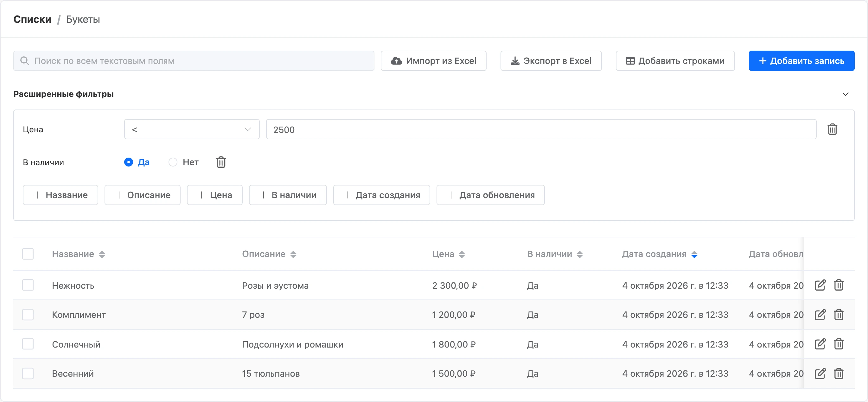Edit the Нежность record
The width and height of the screenshot is (868, 402).
[x=820, y=285]
